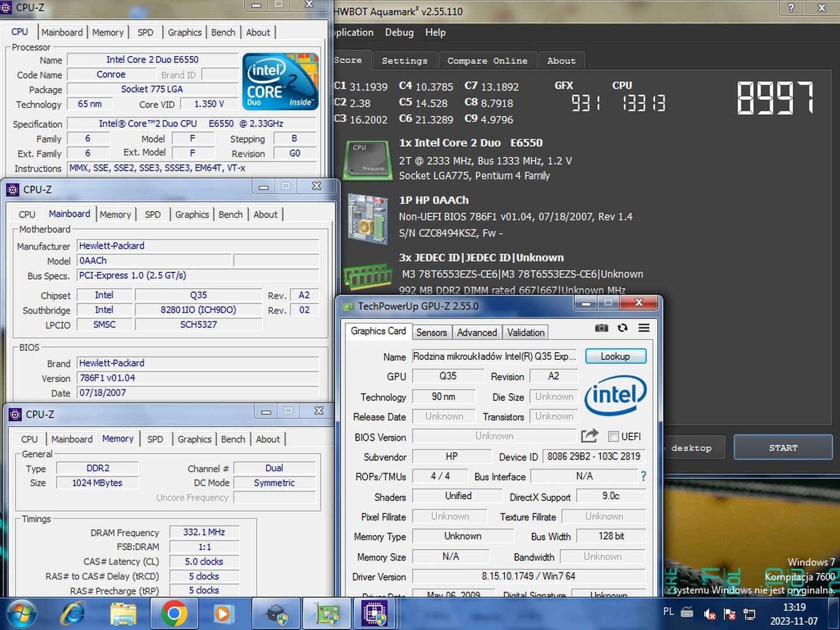Screen dimensions: 840x630
Task: Click the Intel logo in GPU-Z
Action: pyautogui.click(x=615, y=395)
